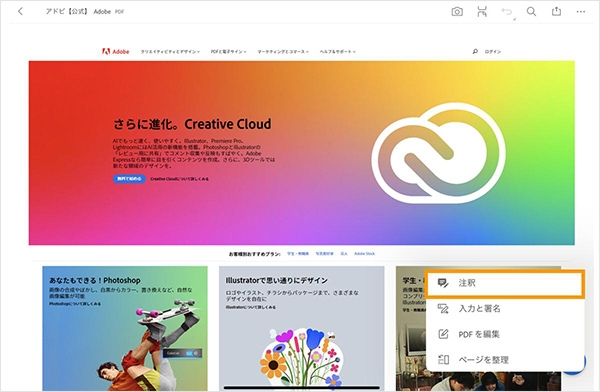Viewport: 600px width, 392px height.
Task: Go back with the left chevron
Action: (20, 11)
